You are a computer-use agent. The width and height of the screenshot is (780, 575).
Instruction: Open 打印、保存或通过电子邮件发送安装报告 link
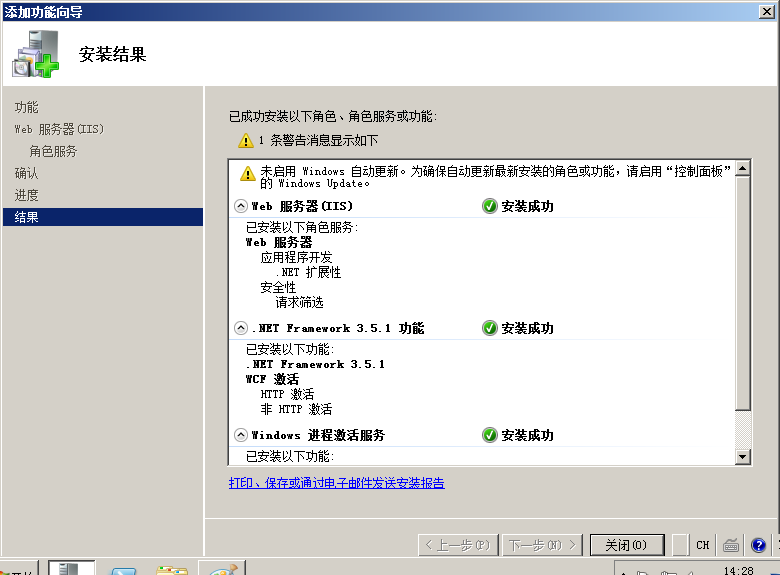point(336,483)
